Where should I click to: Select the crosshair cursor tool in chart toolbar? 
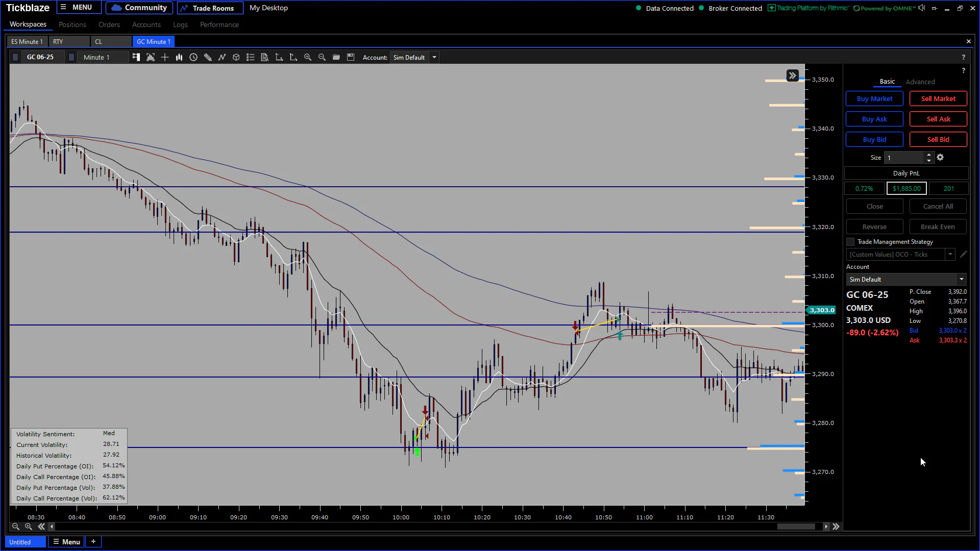(165, 57)
